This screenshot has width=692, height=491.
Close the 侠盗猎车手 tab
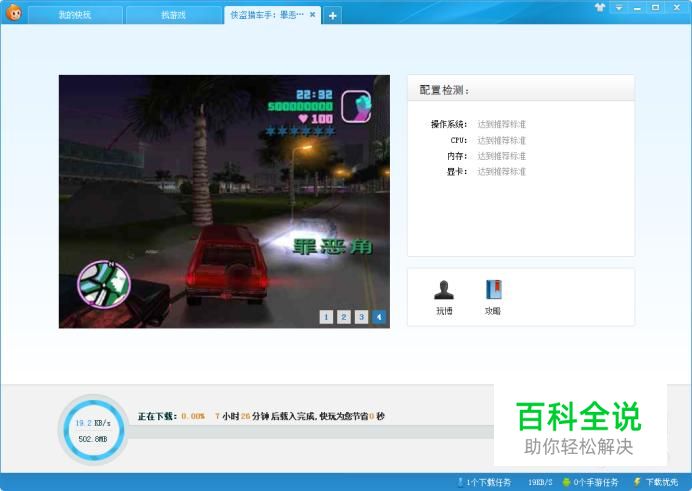(x=312, y=15)
